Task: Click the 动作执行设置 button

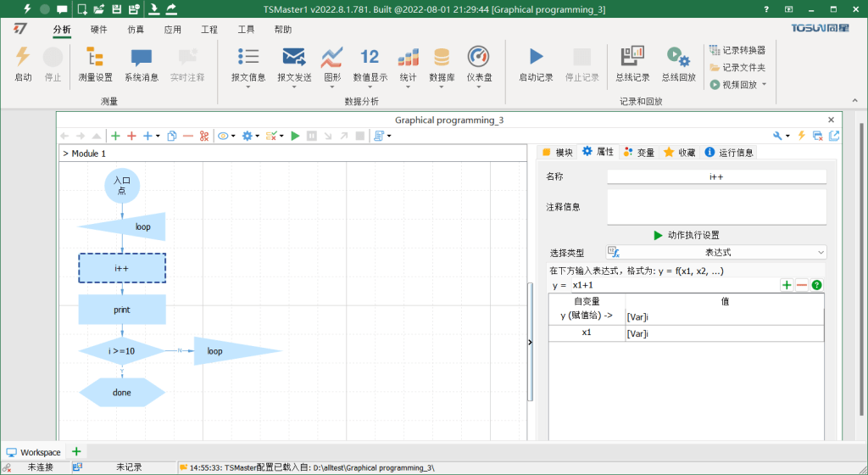Action: (x=686, y=235)
